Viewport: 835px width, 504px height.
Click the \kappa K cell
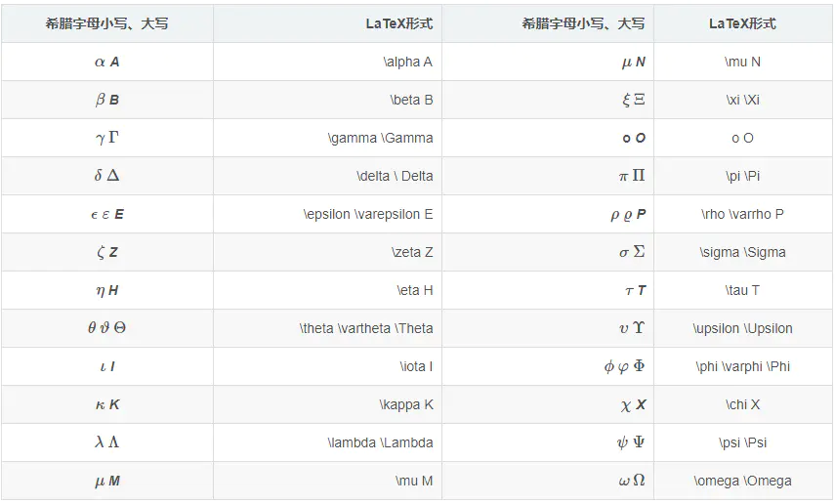[x=327, y=404]
